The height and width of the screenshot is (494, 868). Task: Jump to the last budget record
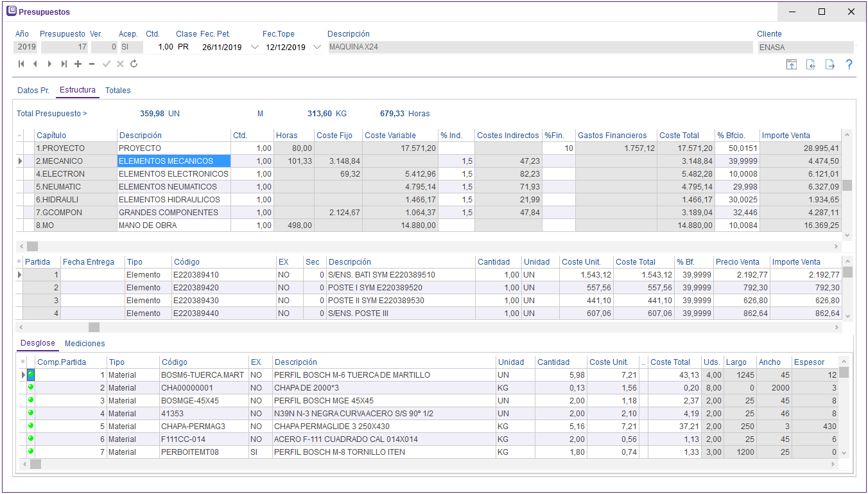click(64, 64)
